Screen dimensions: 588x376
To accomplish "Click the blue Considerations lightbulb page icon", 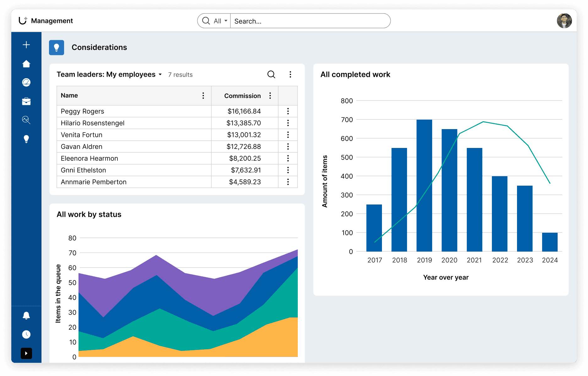I will point(57,47).
